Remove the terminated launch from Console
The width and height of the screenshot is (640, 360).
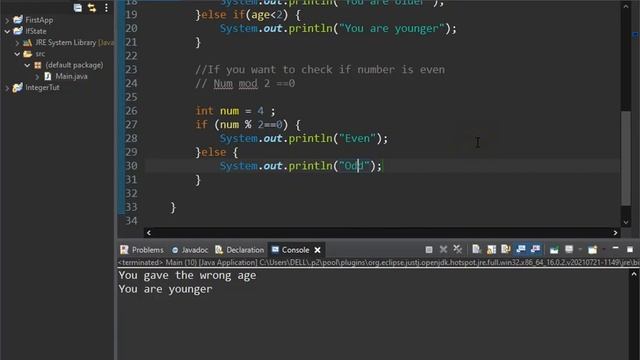(443, 249)
